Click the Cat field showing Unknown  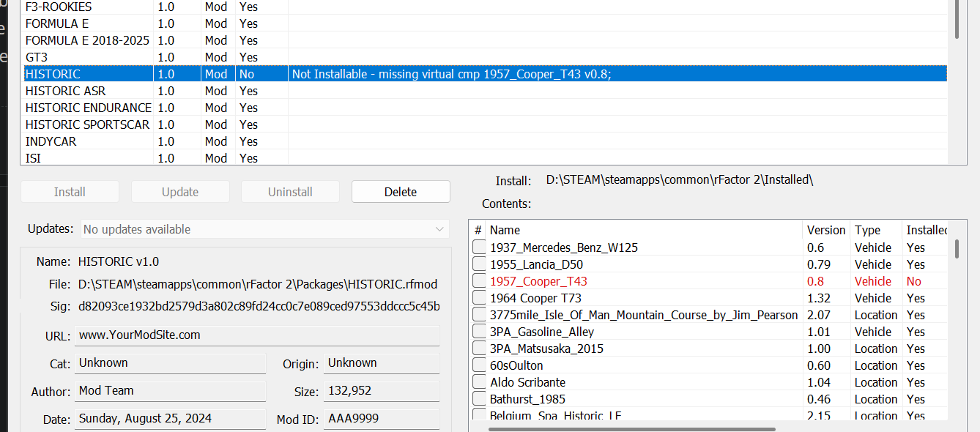tap(170, 363)
